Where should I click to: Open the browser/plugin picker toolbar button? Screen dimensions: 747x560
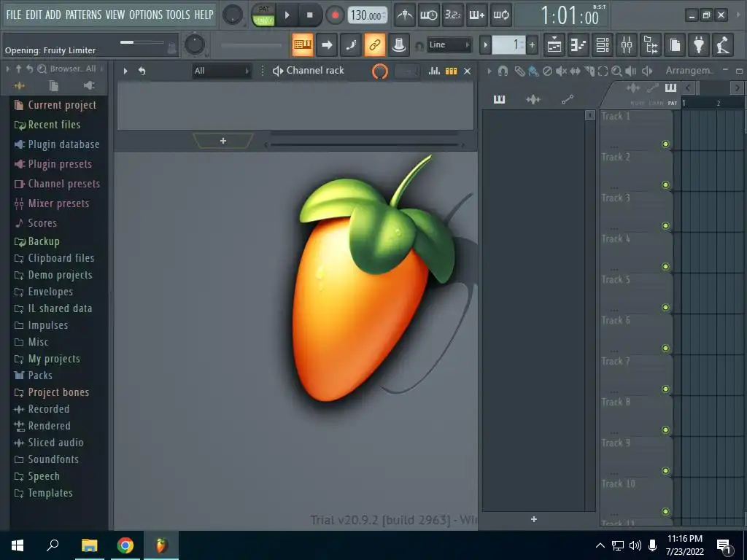tap(651, 45)
